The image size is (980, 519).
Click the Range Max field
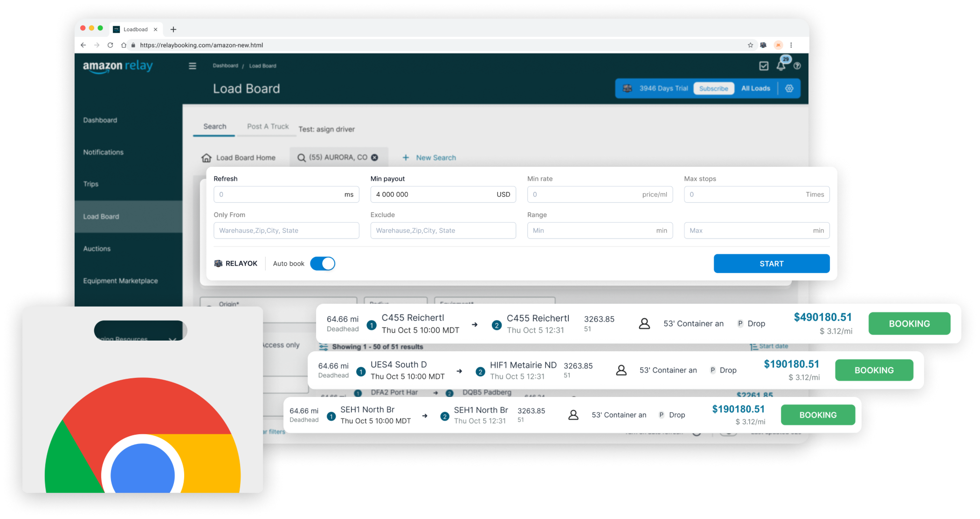[x=756, y=230]
